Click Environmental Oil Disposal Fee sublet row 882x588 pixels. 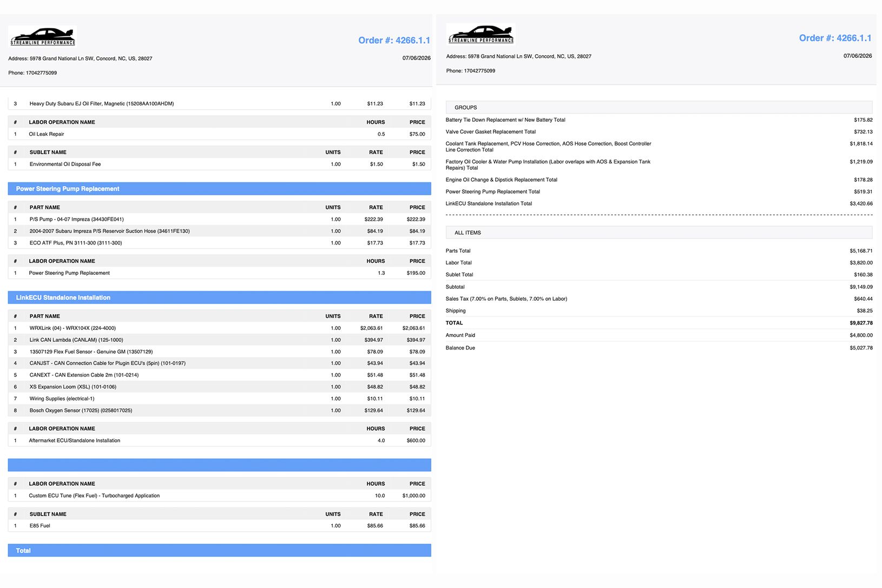220,164
